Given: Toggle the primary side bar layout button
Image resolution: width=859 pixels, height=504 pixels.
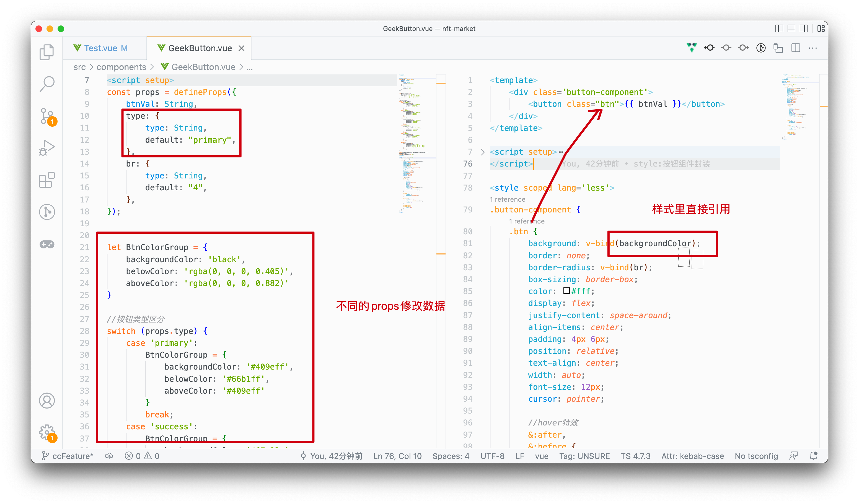Looking at the screenshot, I should (x=779, y=28).
